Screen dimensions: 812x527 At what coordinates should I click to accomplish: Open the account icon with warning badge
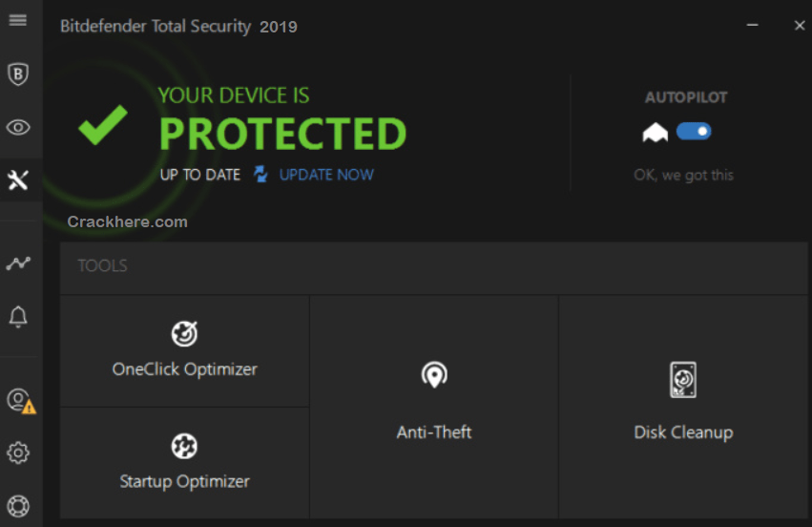tap(18, 400)
